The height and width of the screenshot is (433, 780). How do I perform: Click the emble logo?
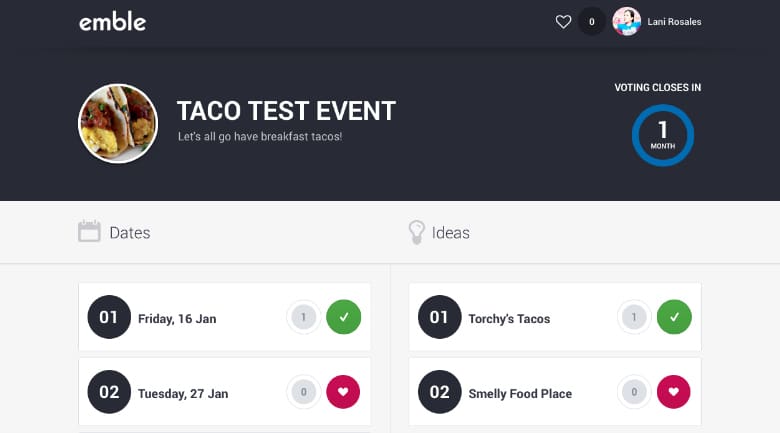(112, 21)
